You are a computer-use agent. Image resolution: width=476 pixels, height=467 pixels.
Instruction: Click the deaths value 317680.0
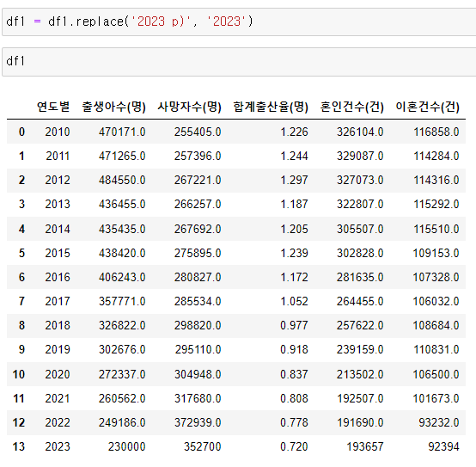click(x=198, y=399)
